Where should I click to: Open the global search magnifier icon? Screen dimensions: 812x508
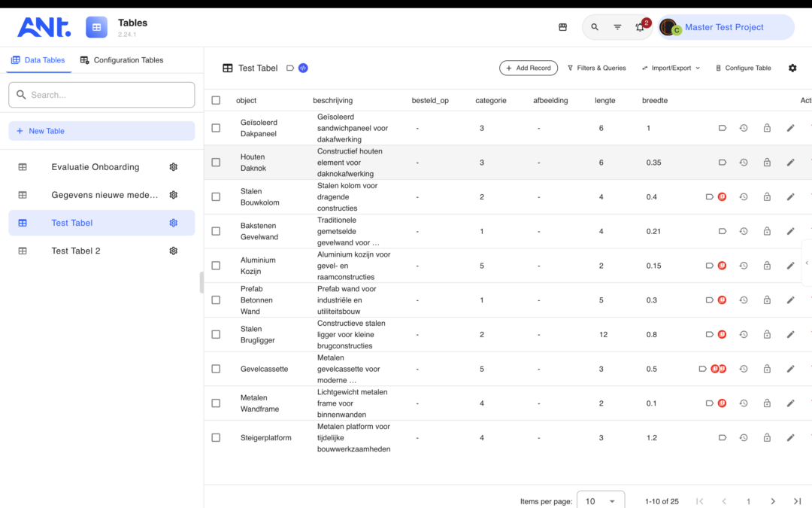coord(595,27)
